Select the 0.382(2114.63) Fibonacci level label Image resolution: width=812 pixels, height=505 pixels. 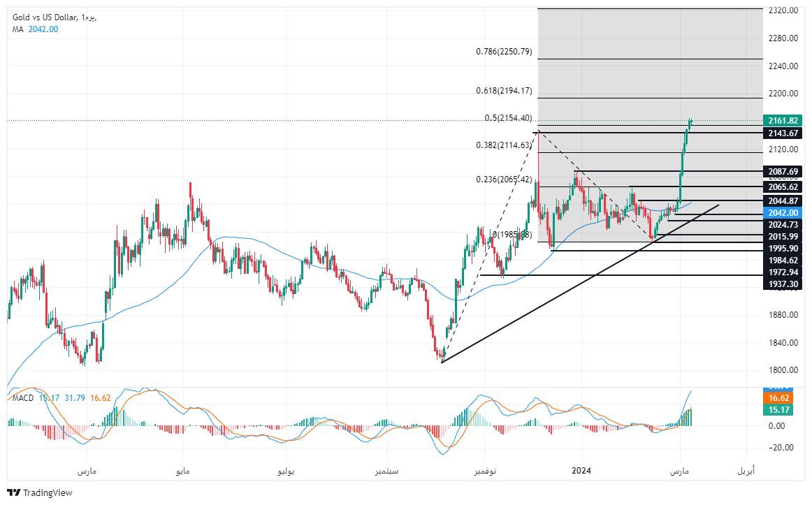click(x=504, y=145)
